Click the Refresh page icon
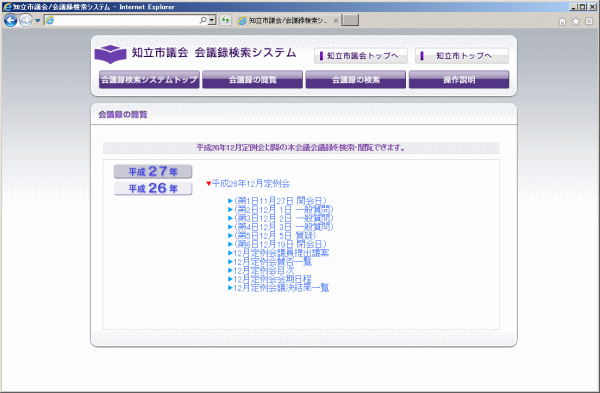 pos(225,20)
